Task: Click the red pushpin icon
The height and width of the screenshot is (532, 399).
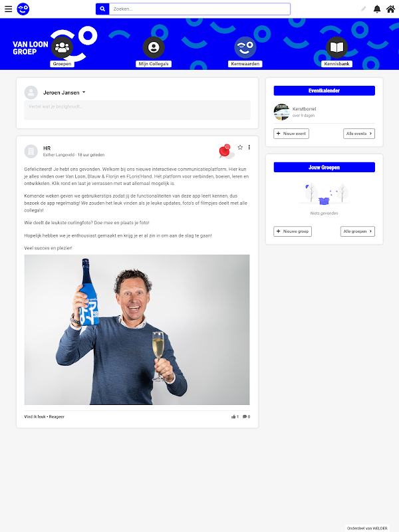Action: (x=225, y=150)
